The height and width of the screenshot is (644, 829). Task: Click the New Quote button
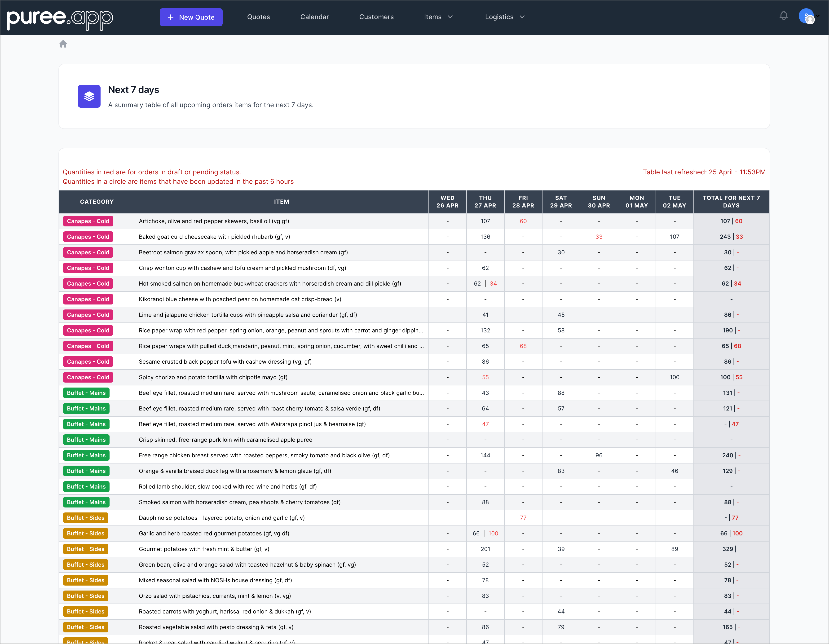click(x=191, y=17)
